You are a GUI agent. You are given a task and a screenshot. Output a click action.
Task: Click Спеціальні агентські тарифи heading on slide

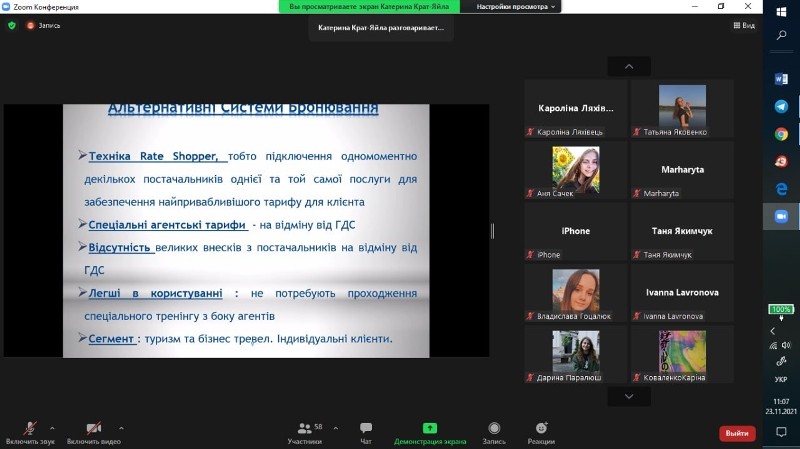(x=167, y=225)
